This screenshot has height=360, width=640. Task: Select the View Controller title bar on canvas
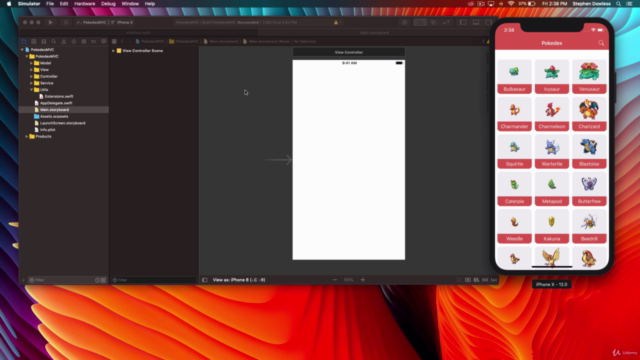tap(349, 52)
